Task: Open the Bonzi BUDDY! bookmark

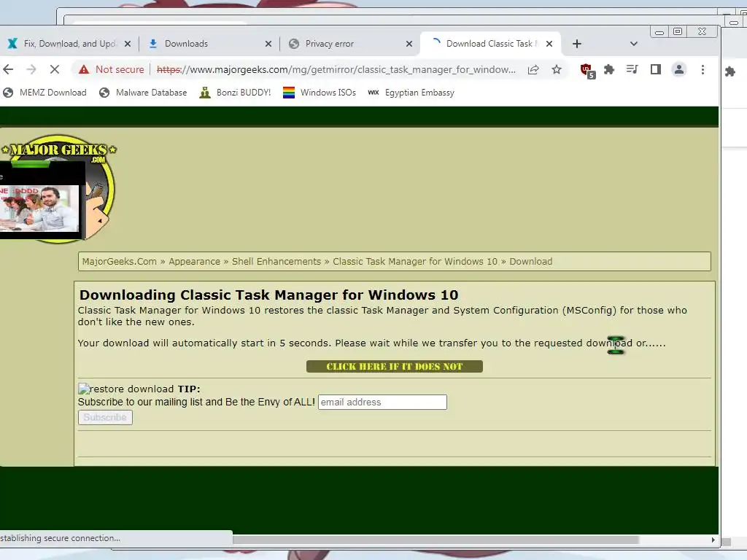Action: tap(235, 93)
